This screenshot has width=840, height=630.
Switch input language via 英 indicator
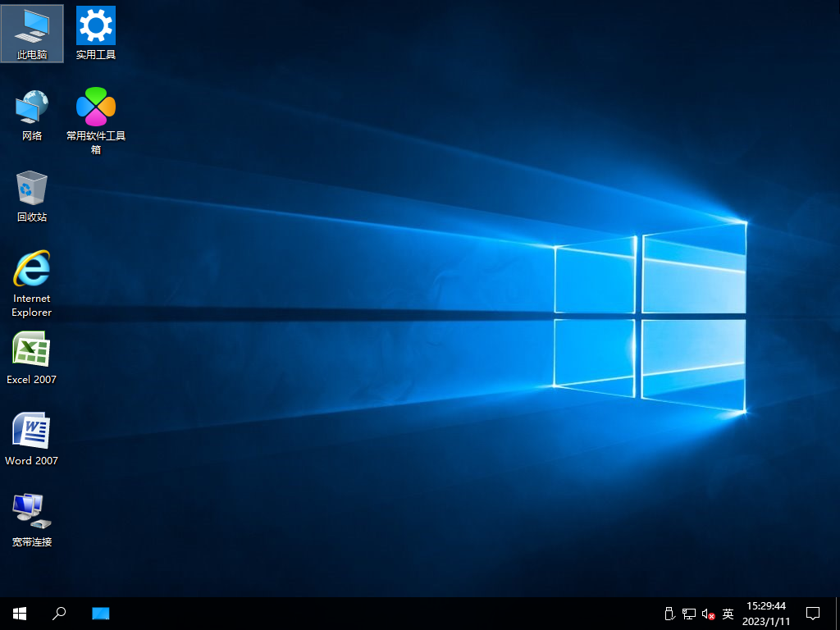point(728,614)
